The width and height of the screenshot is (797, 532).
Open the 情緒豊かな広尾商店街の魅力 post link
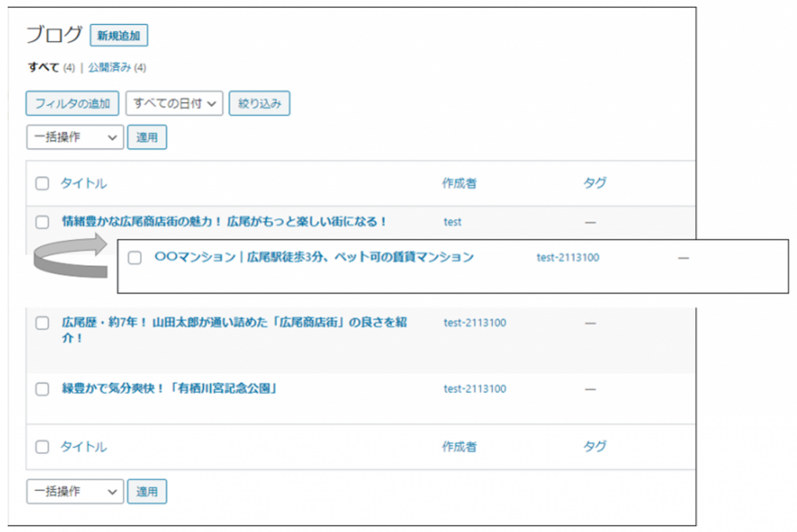click(x=224, y=222)
